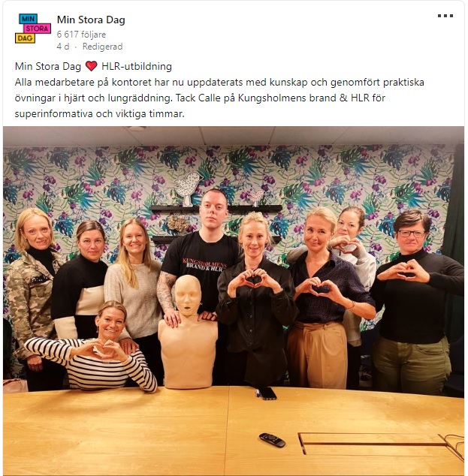Screen dimensions: 468x476
Task: Click the white bird ornament on shelf
Action: (x=187, y=188)
